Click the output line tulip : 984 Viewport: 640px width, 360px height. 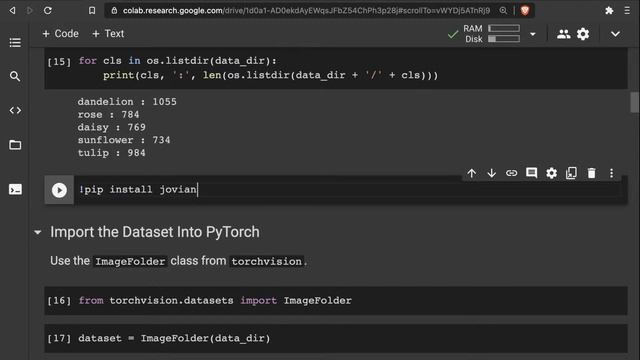point(111,153)
